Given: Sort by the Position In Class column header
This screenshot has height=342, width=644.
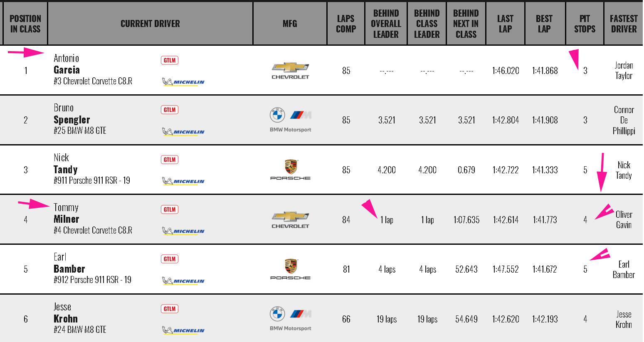Looking at the screenshot, I should point(25,24).
